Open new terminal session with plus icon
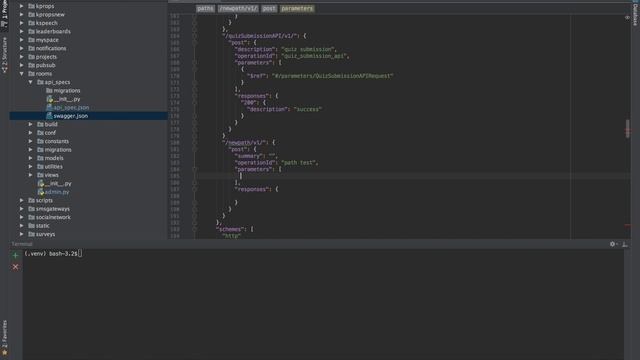The image size is (640, 360). 16,256
